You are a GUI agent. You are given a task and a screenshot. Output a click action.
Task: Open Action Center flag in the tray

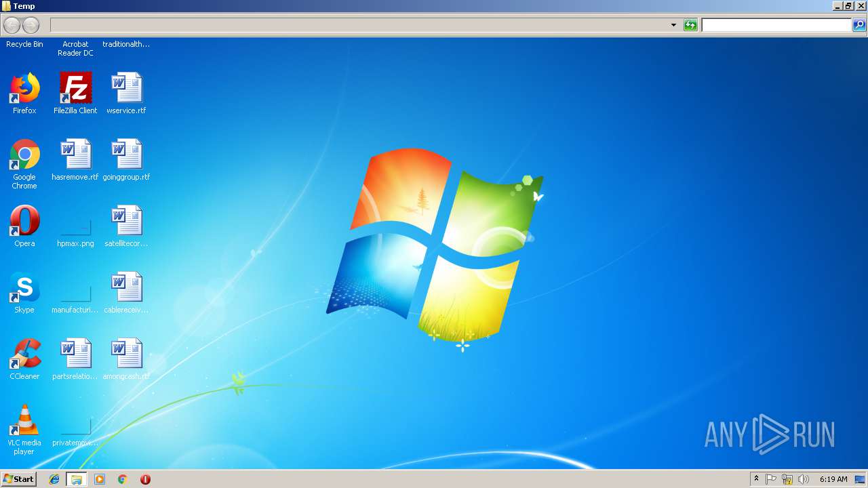[771, 479]
